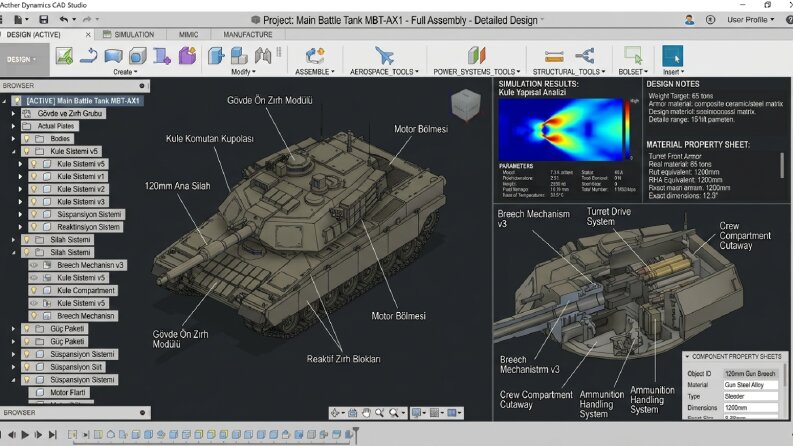The width and height of the screenshot is (793, 446).
Task: Toggle bulb of root Main Battle Tank MBT-AX1
Action: [18, 101]
